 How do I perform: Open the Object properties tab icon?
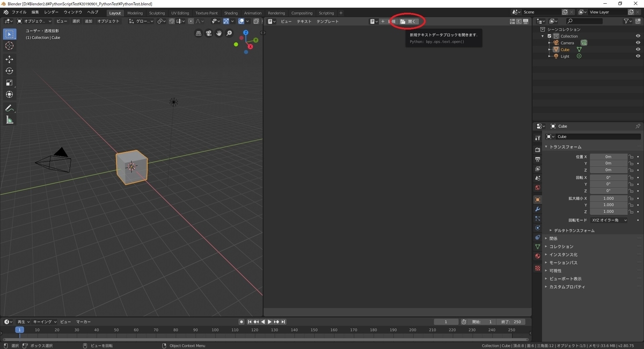[x=538, y=199]
